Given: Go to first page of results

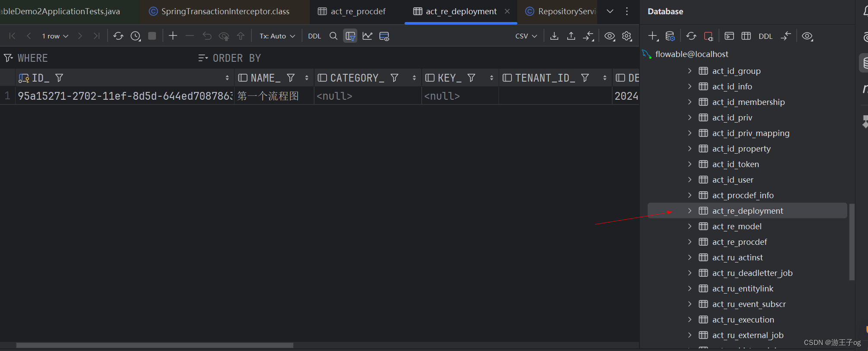Looking at the screenshot, I should [x=12, y=36].
